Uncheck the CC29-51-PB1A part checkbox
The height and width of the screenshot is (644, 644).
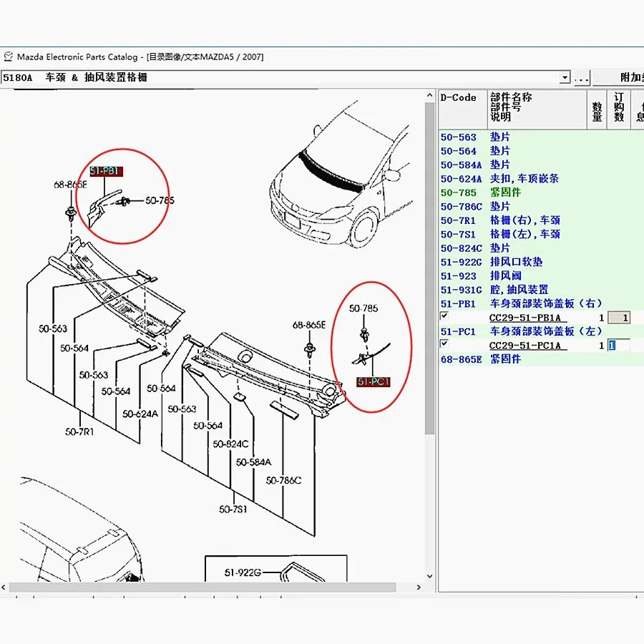[x=444, y=316]
